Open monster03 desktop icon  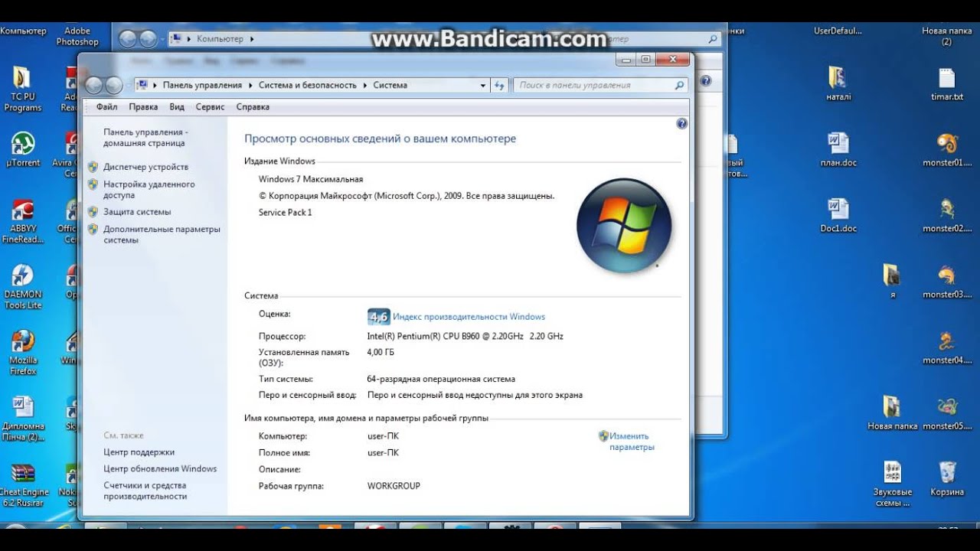pos(947,281)
